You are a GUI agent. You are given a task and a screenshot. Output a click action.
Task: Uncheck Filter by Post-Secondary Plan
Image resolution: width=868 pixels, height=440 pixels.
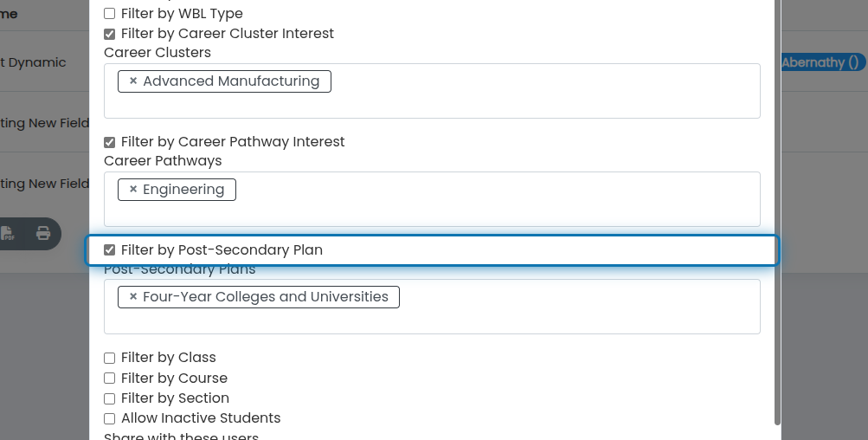110,250
